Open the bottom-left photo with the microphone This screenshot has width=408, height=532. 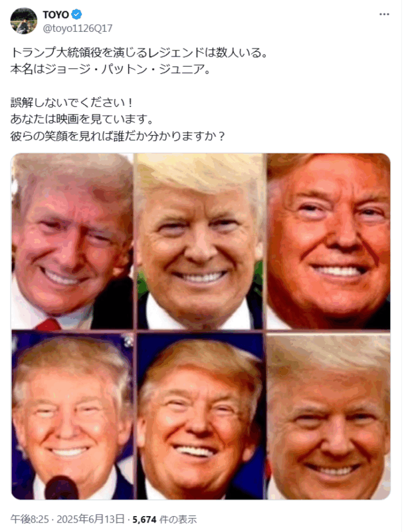click(x=72, y=416)
